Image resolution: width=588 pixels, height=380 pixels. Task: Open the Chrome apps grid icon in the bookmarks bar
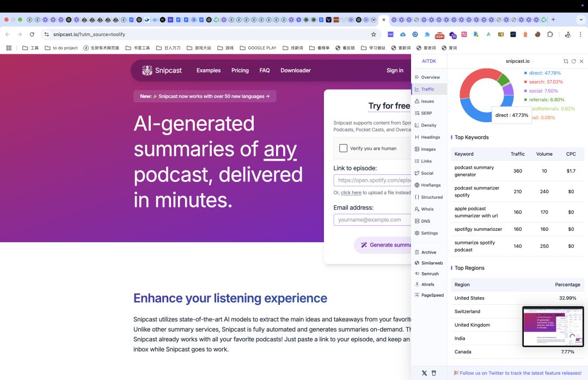[x=9, y=48]
